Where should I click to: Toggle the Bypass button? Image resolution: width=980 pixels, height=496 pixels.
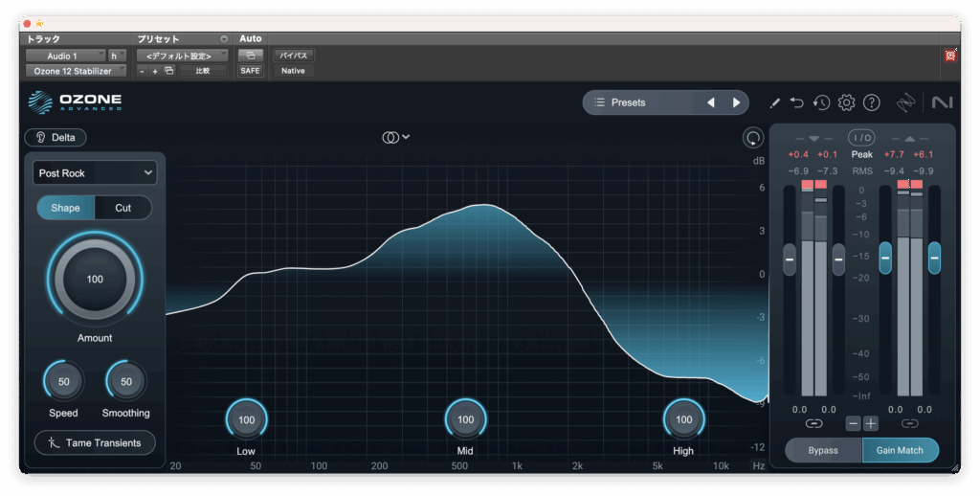coord(822,450)
